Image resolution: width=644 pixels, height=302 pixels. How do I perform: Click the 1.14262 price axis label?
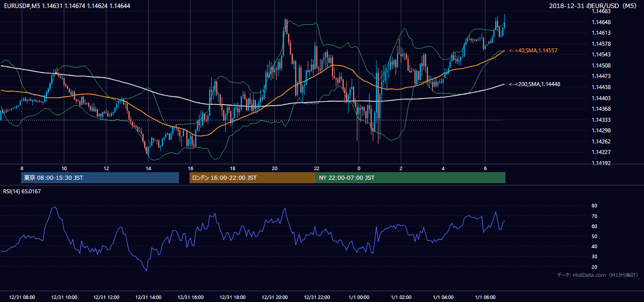point(601,141)
